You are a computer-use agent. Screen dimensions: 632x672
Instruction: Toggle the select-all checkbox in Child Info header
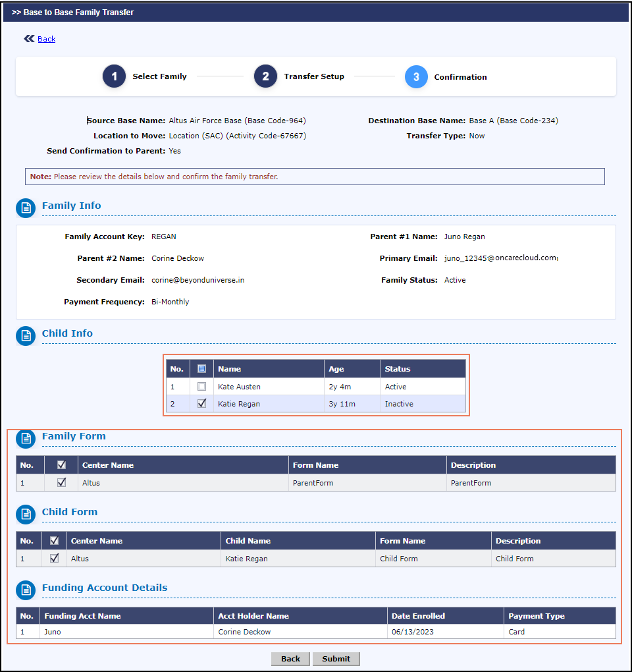(201, 368)
